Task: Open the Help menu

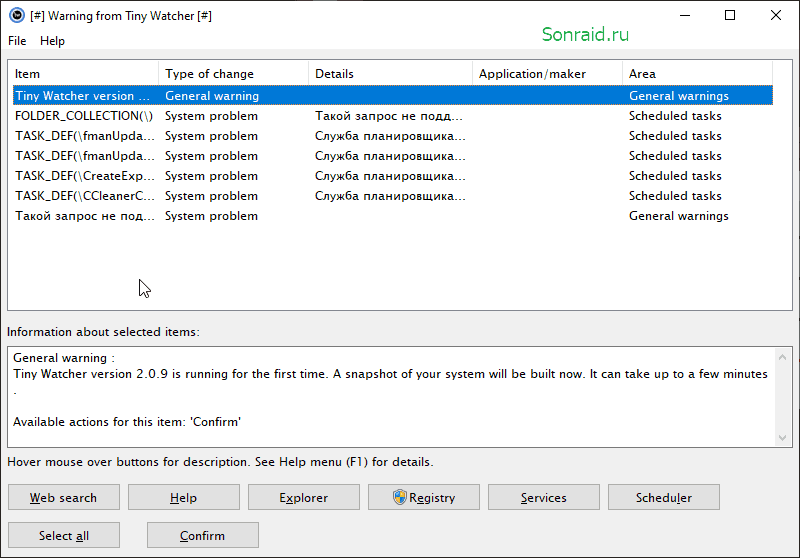Action: pyautogui.click(x=52, y=41)
